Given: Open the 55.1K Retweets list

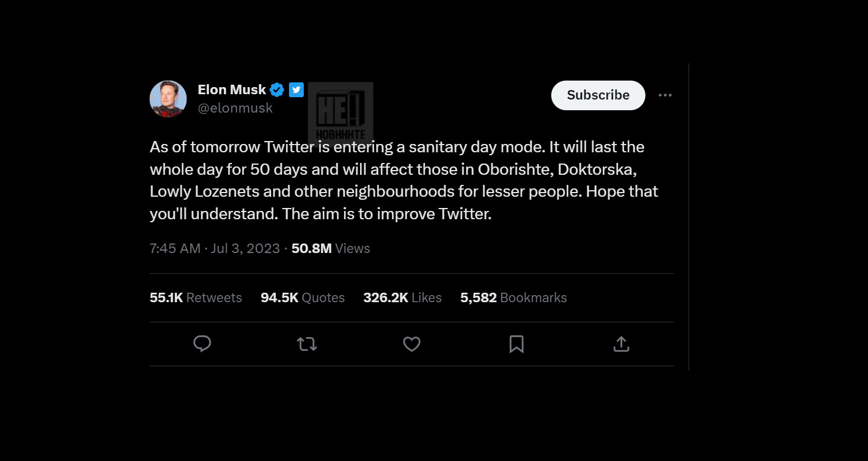Looking at the screenshot, I should tap(195, 297).
